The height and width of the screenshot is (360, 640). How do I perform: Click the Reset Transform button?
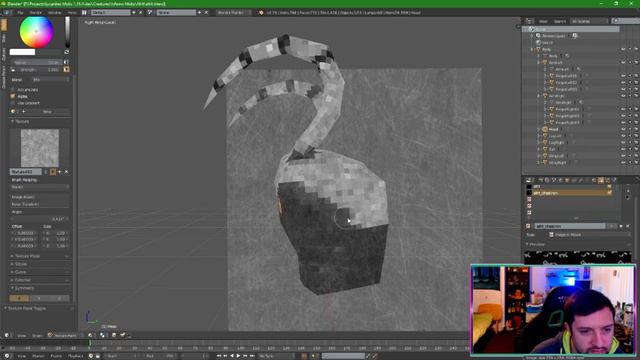tap(40, 204)
